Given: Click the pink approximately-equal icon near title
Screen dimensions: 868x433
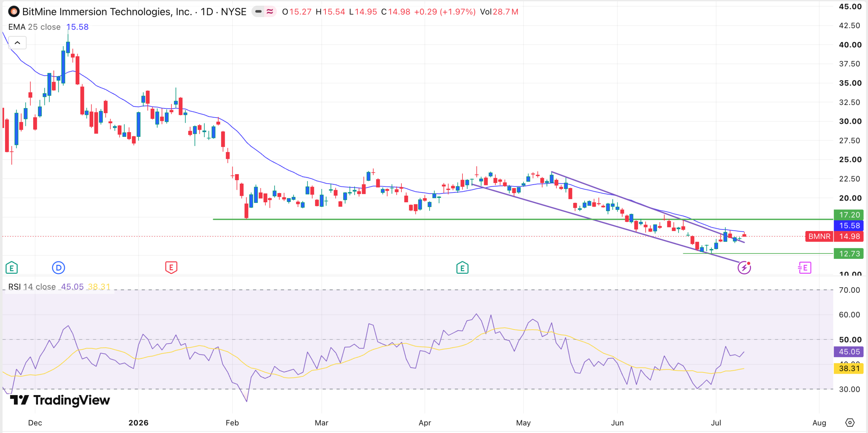Looking at the screenshot, I should pyautogui.click(x=270, y=12).
